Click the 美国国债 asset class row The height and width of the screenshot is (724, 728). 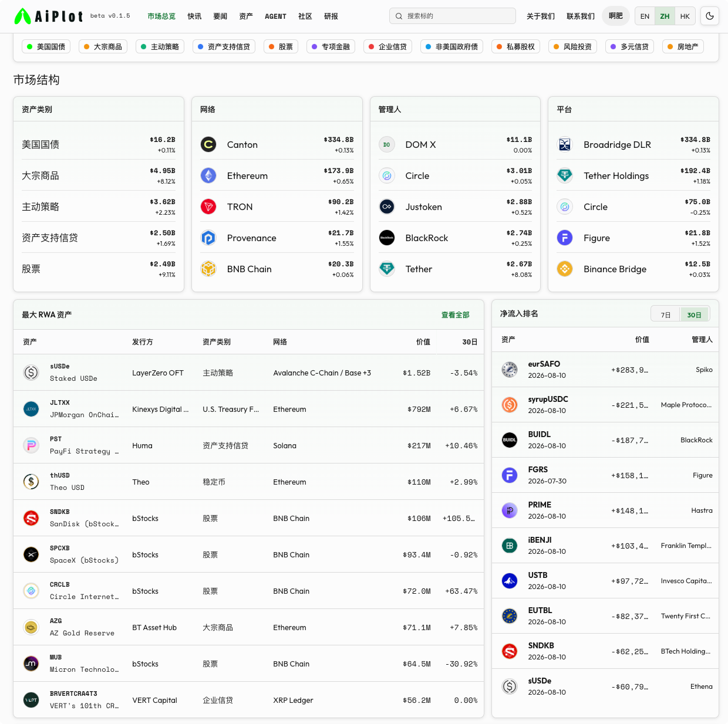99,144
